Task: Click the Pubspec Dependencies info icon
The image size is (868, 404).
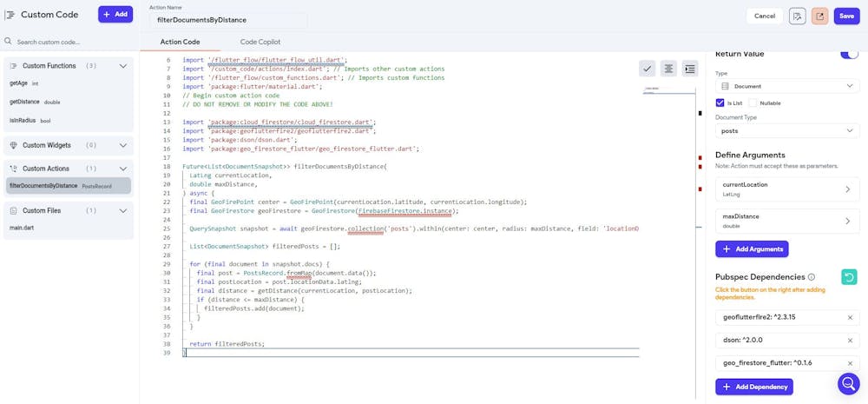Action: coord(812,277)
